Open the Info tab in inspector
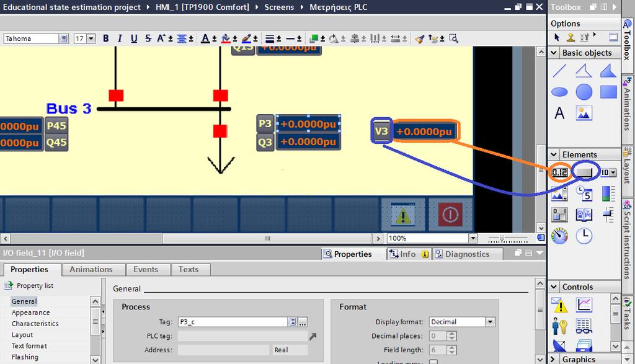 click(x=408, y=254)
